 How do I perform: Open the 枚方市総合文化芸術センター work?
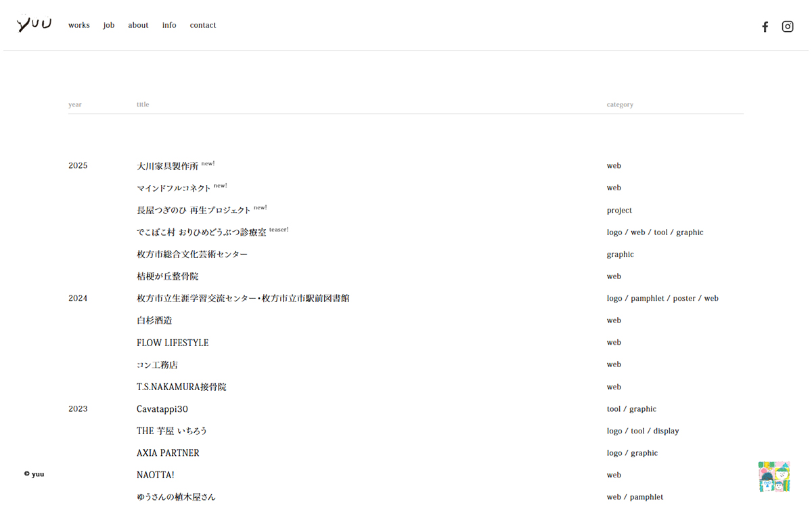pyautogui.click(x=192, y=255)
